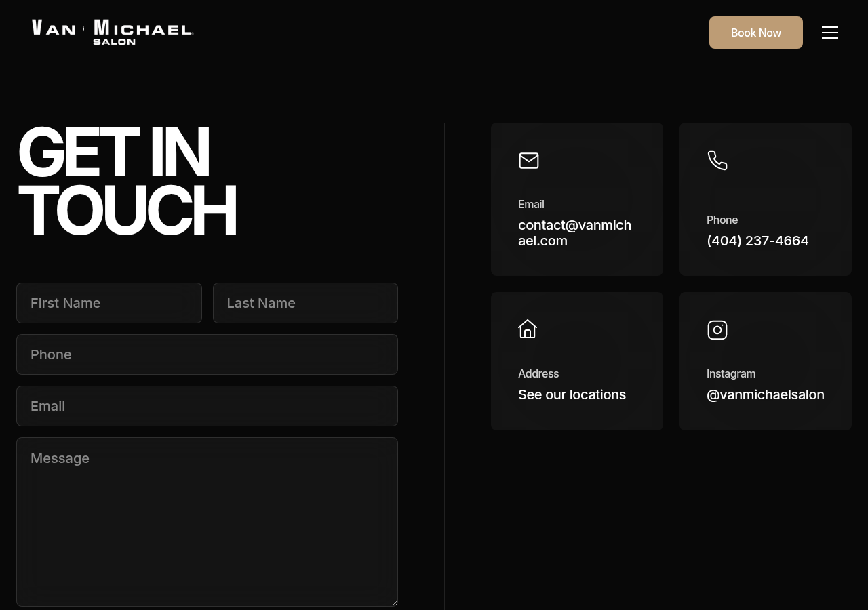Viewport: 868px width, 610px height.
Task: Click the Book Now button
Action: [756, 33]
